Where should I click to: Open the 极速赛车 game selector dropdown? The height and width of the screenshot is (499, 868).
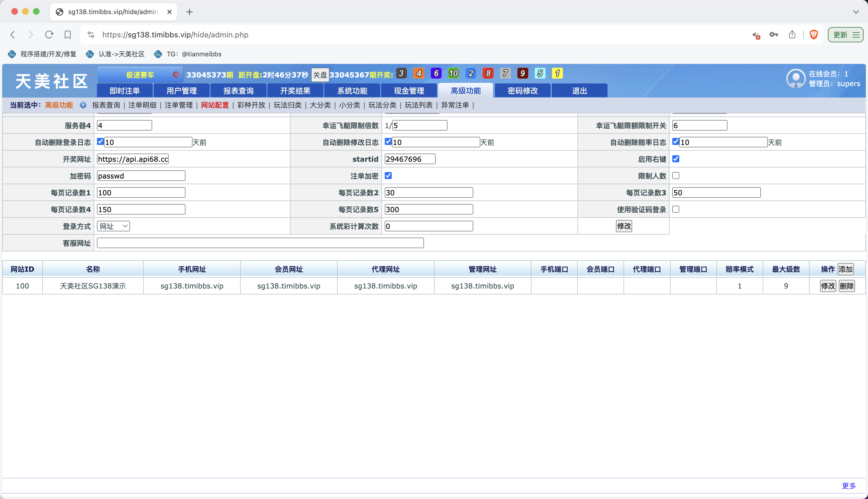[141, 75]
